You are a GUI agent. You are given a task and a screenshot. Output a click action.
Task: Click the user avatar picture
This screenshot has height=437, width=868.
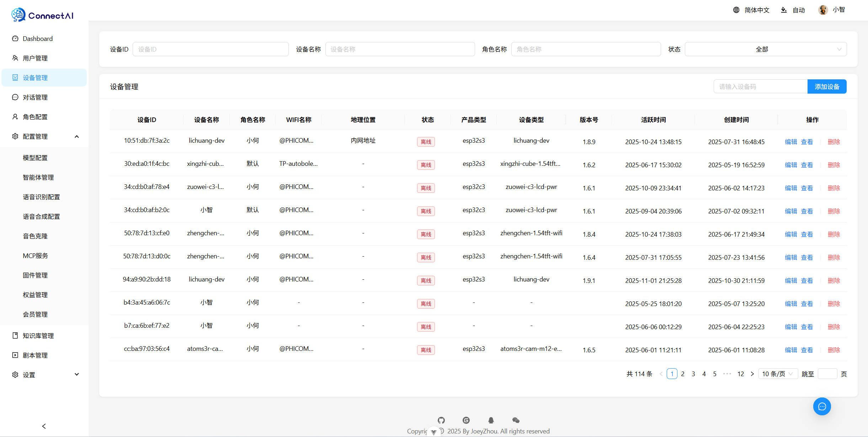point(823,10)
